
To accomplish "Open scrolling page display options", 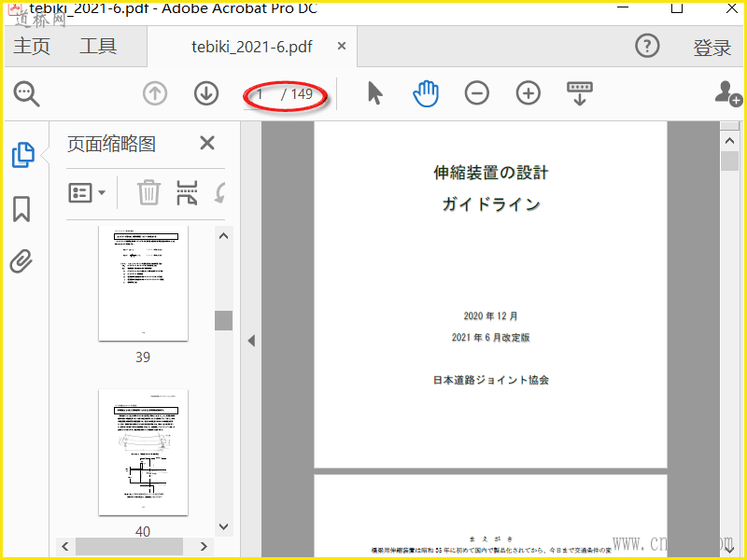I will coord(580,92).
